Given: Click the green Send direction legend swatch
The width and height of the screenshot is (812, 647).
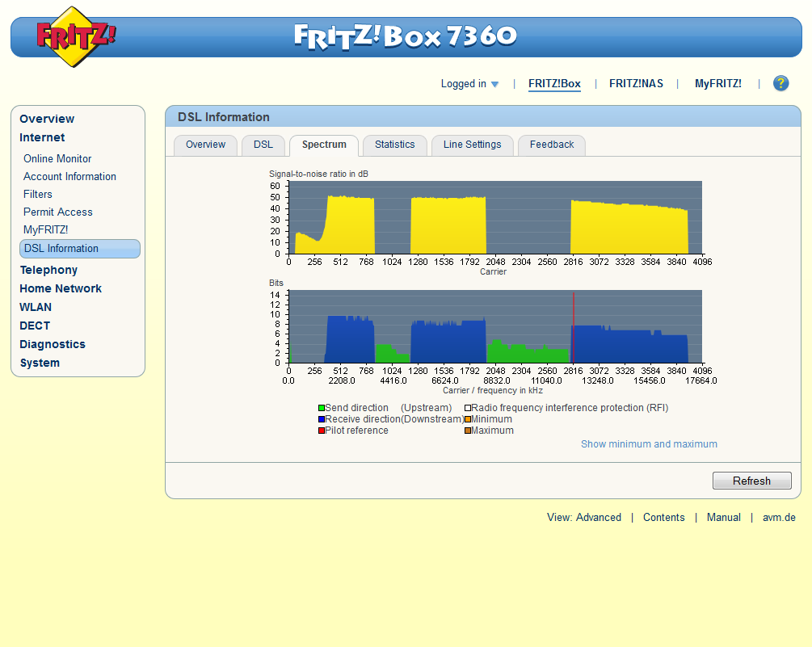Looking at the screenshot, I should 322,409.
